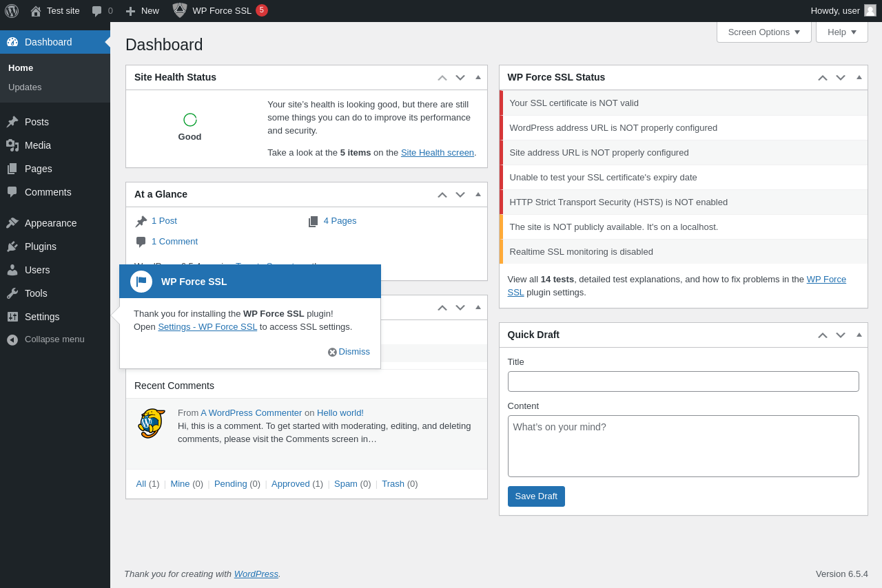
Task: Open the Screen Options dropdown
Action: 764,32
